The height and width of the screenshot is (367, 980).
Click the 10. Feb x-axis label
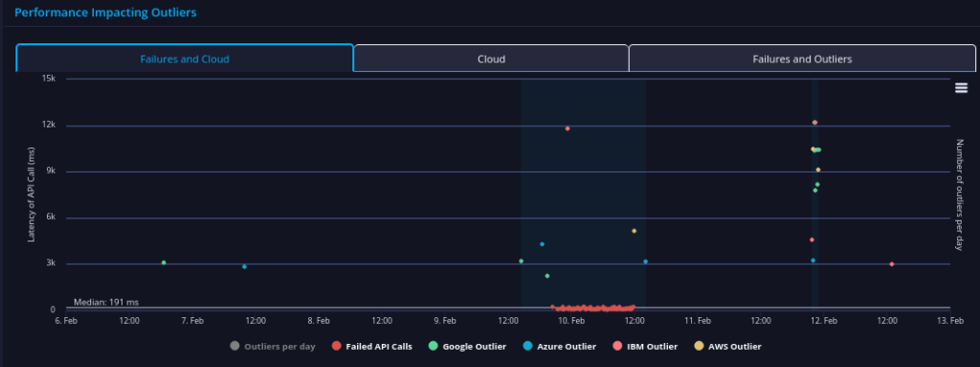point(570,321)
